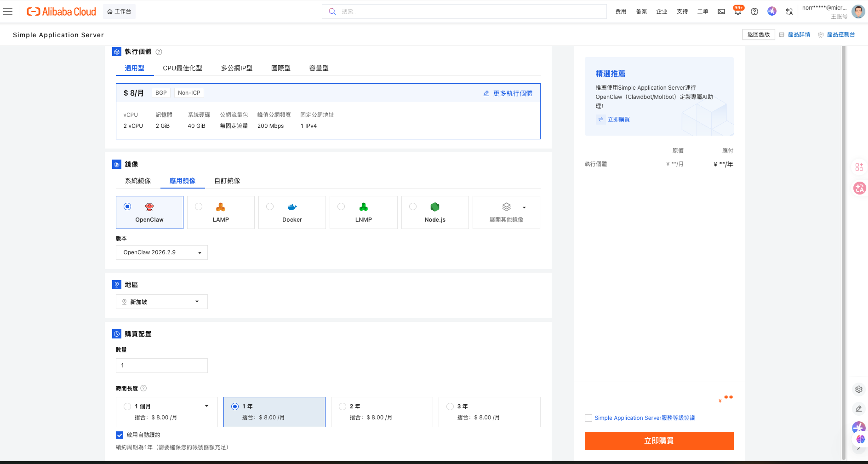The width and height of the screenshot is (868, 464).
Task: Open the settings gear in right sidebar
Action: (858, 390)
